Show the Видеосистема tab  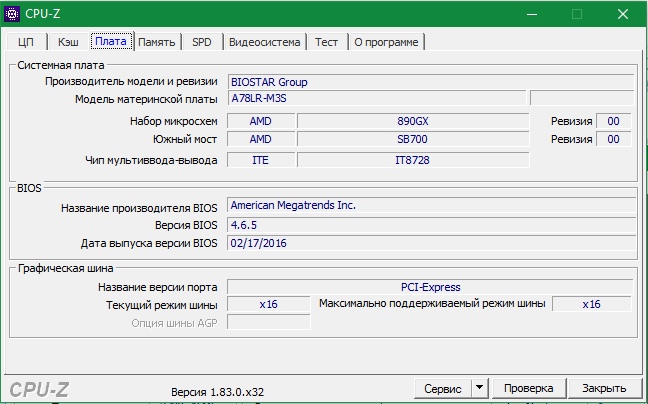(x=264, y=42)
